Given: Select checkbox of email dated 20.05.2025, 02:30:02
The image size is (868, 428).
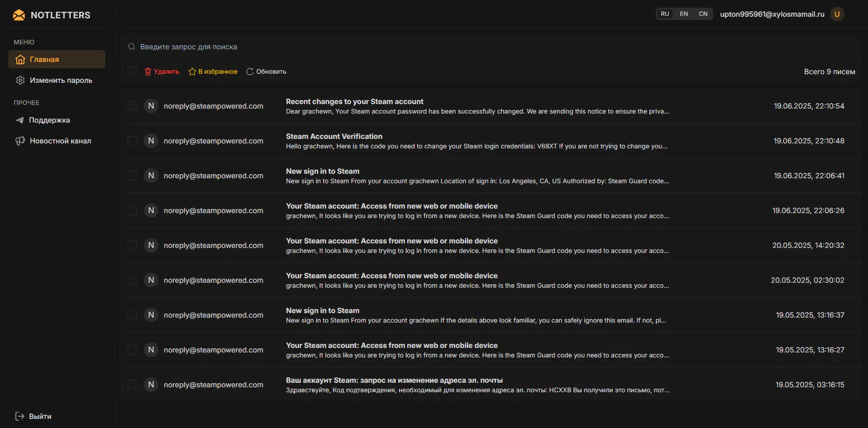Looking at the screenshot, I should (x=132, y=280).
